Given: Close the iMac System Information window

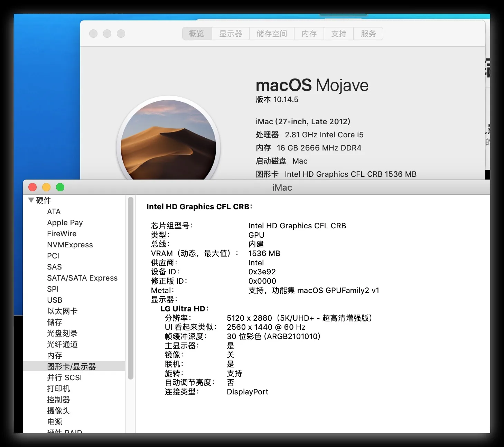Looking at the screenshot, I should 32,187.
